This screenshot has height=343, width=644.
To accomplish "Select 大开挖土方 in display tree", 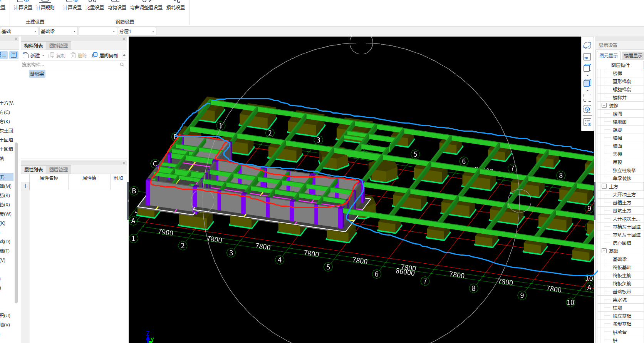I will (624, 194).
